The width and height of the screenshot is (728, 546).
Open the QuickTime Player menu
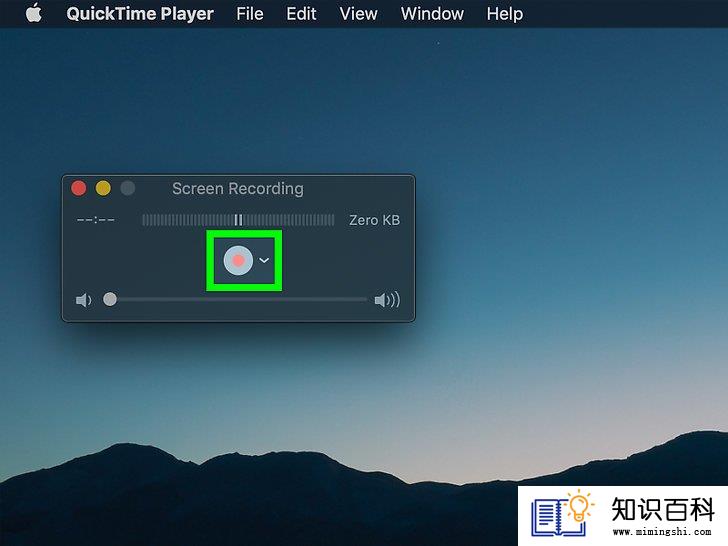140,14
